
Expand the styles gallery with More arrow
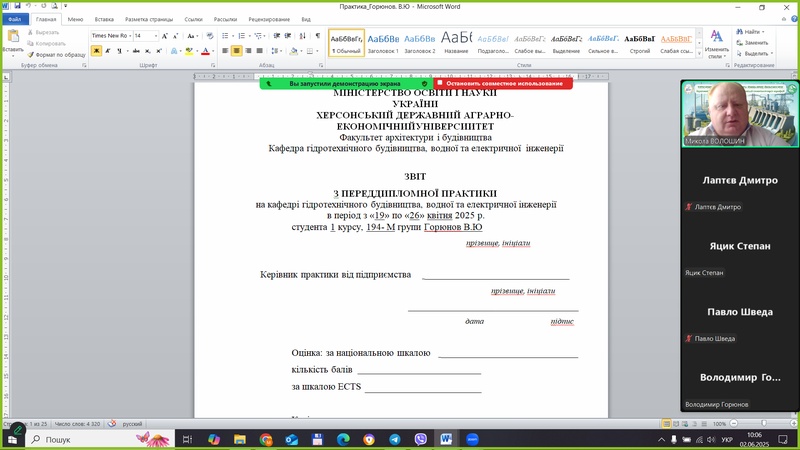point(699,54)
